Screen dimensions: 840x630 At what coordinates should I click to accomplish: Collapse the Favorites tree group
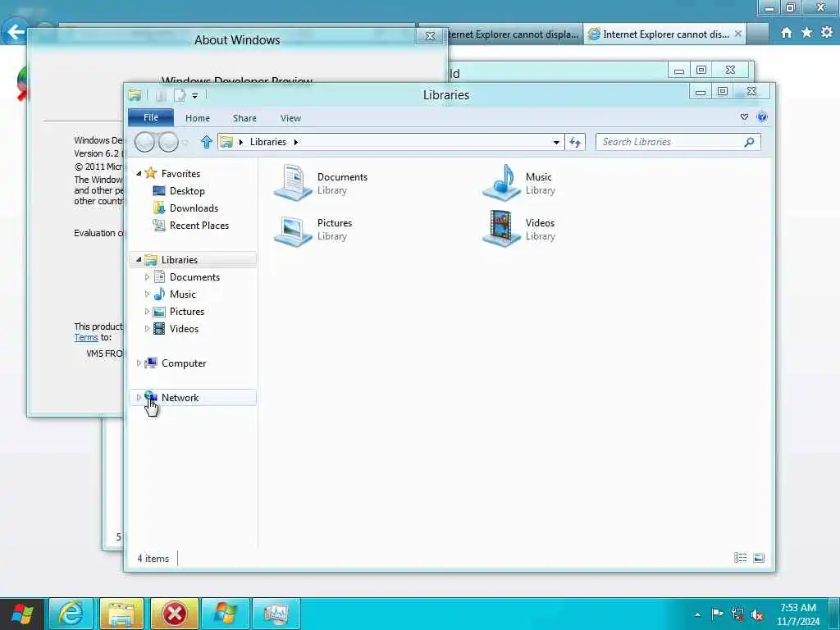[139, 174]
